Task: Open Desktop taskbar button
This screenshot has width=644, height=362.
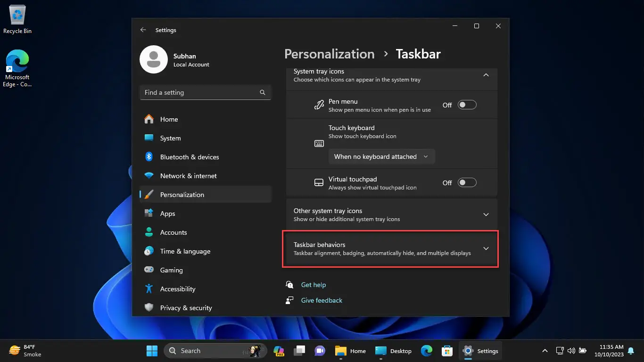Action: tap(394, 351)
